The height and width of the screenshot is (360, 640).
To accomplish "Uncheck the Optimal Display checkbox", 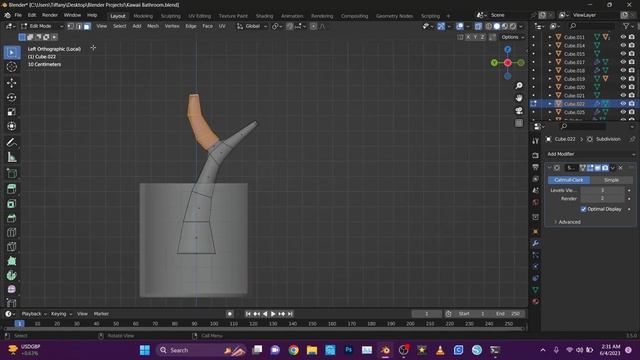I will (x=583, y=209).
